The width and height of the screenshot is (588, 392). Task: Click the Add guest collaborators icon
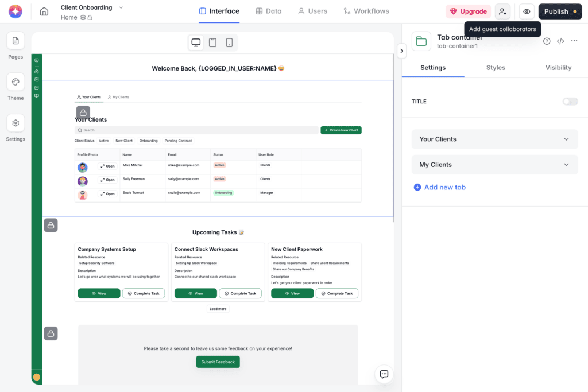click(502, 11)
